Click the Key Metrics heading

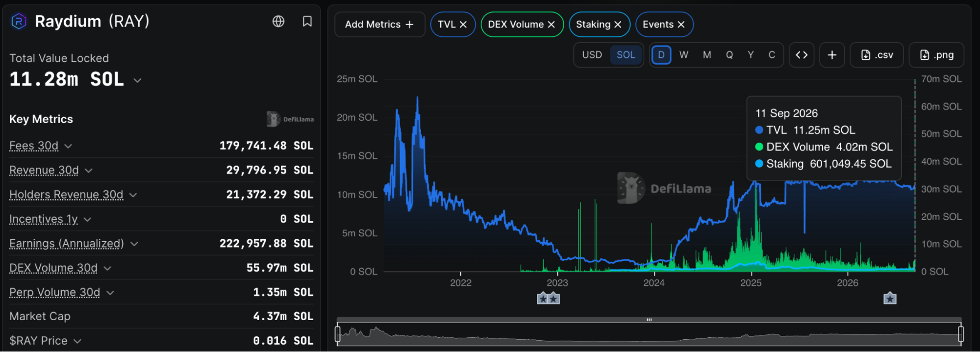click(x=41, y=119)
